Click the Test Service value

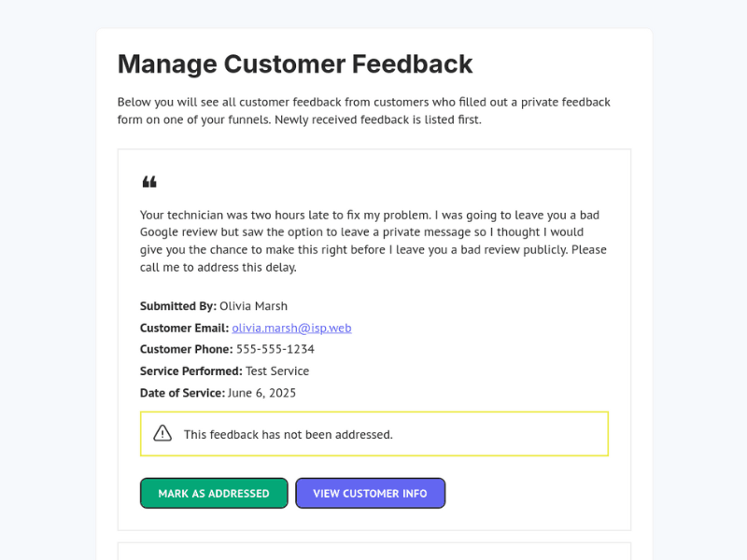(x=277, y=371)
